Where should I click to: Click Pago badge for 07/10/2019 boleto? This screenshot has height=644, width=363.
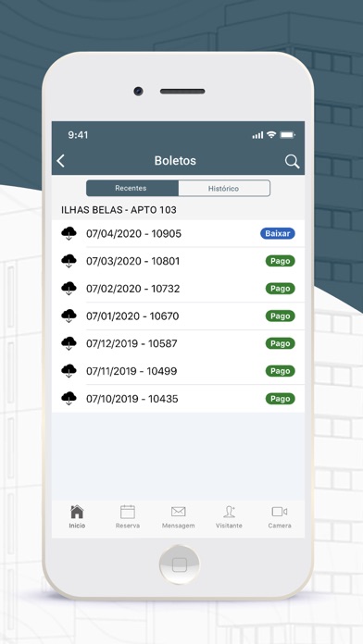coord(281,399)
